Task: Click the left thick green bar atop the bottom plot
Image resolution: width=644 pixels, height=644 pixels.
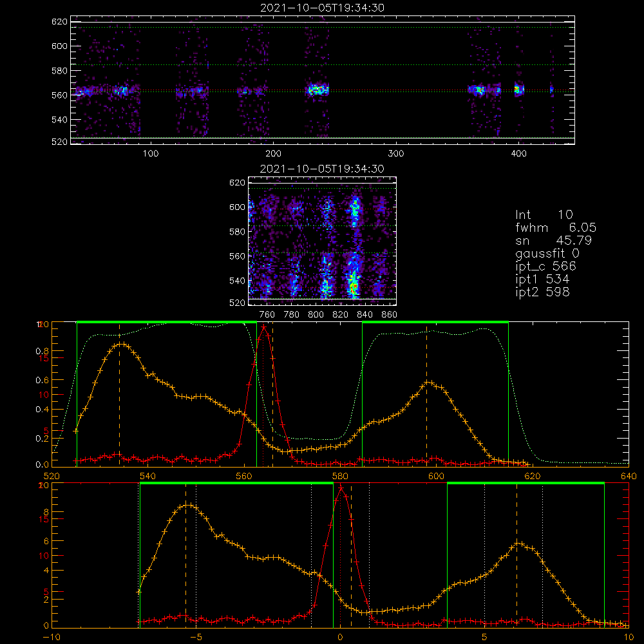Action: tap(236, 484)
